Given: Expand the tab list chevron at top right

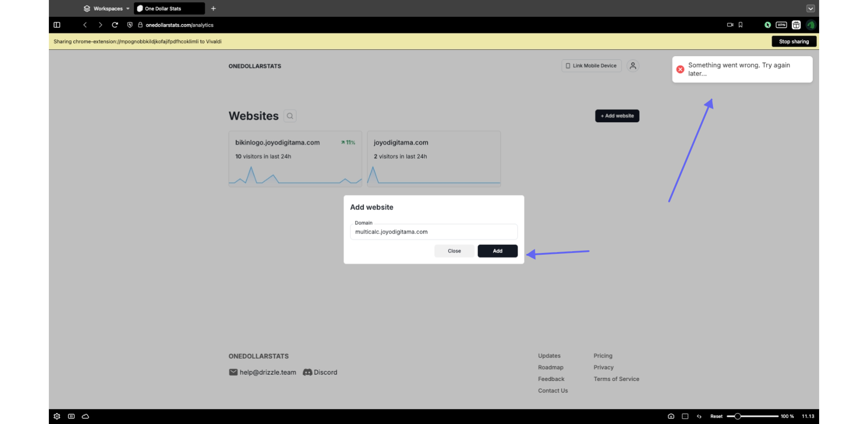Looking at the screenshot, I should (x=810, y=9).
